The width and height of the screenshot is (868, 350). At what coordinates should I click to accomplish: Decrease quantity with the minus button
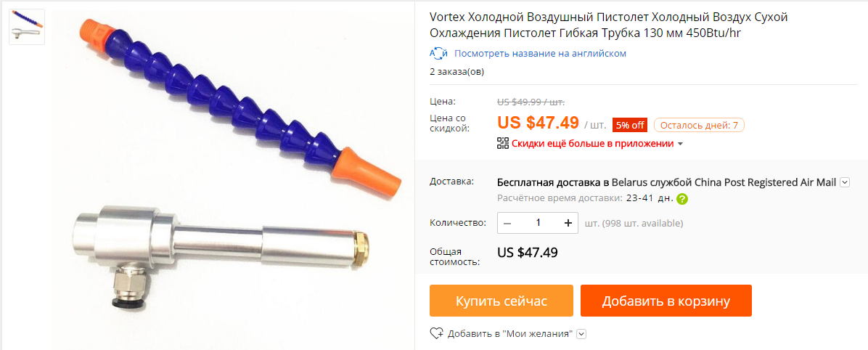point(507,223)
